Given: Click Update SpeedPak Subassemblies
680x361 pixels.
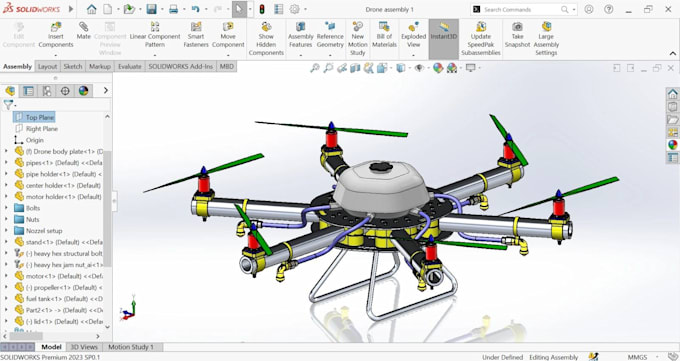Looking at the screenshot, I should tap(481, 39).
